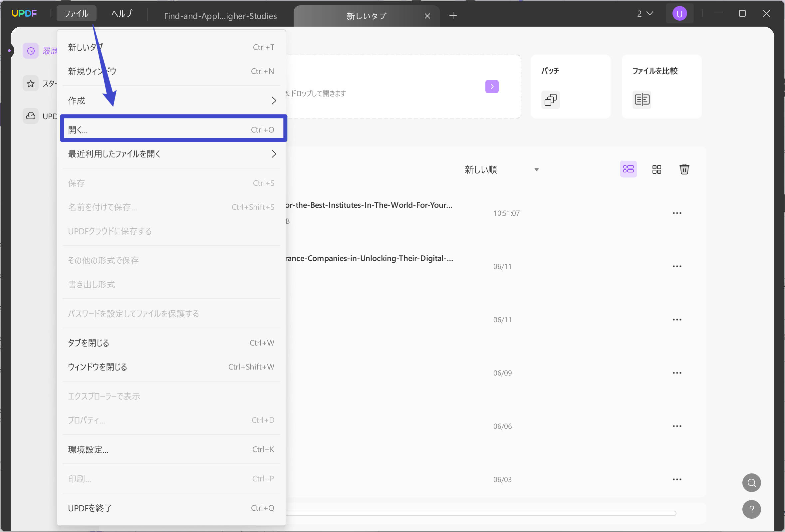The width and height of the screenshot is (785, 532).
Task: Click 名前を付けて保存... menu entry
Action: (x=172, y=207)
